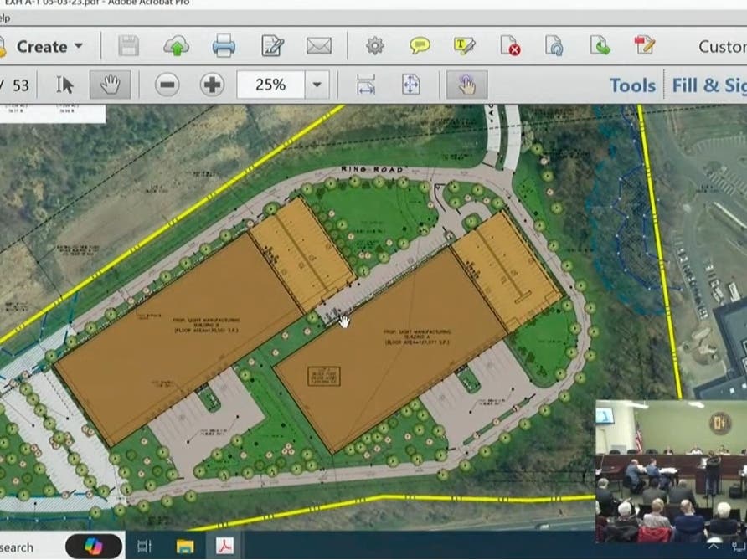The height and width of the screenshot is (560, 747).
Task: Click the 25% zoom level field
Action: (270, 85)
